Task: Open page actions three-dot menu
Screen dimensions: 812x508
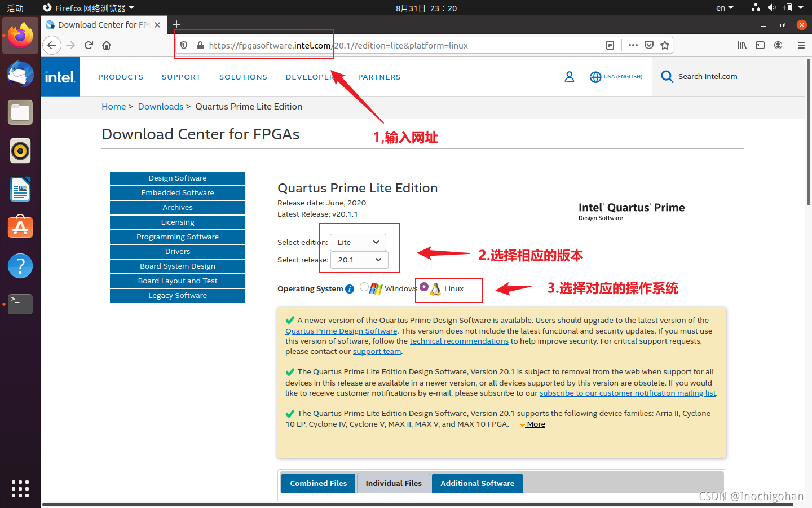Action: (x=633, y=45)
